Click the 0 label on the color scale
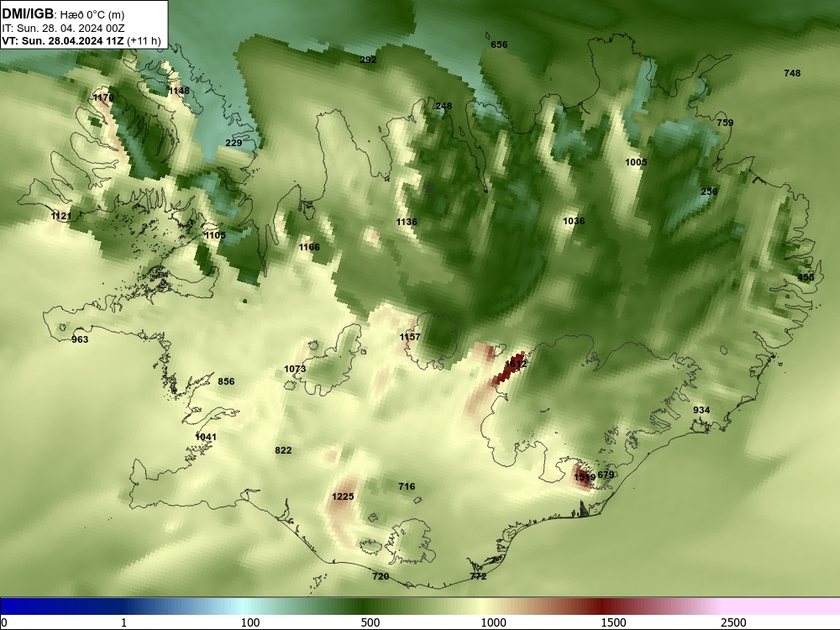The image size is (840, 630). pyautogui.click(x=4, y=622)
